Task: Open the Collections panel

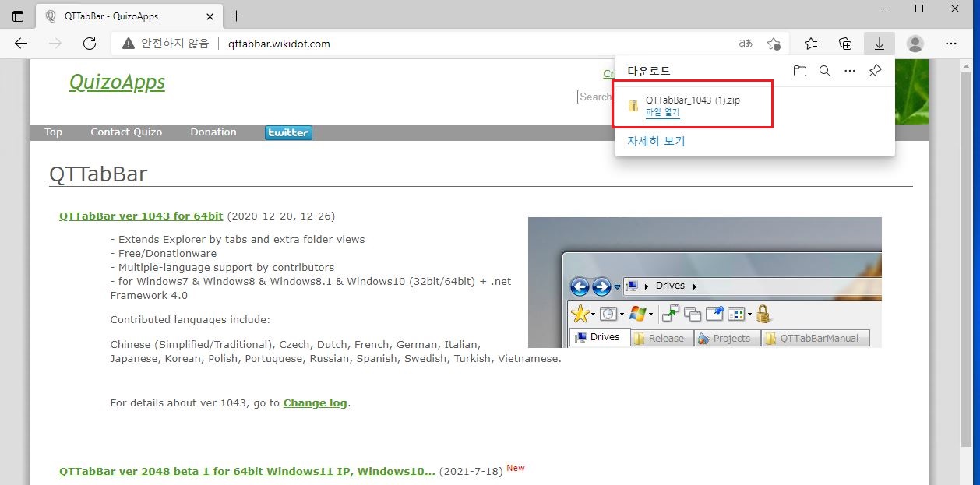Action: (845, 44)
